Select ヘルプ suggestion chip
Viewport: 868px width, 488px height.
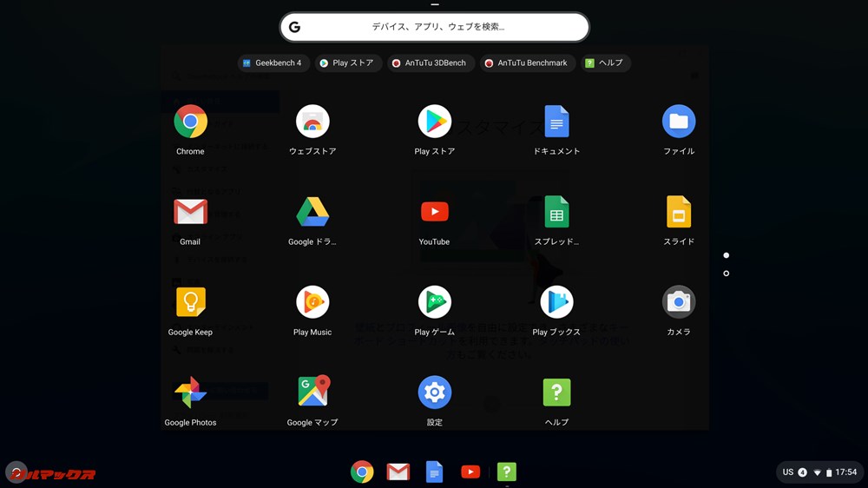[x=606, y=63]
